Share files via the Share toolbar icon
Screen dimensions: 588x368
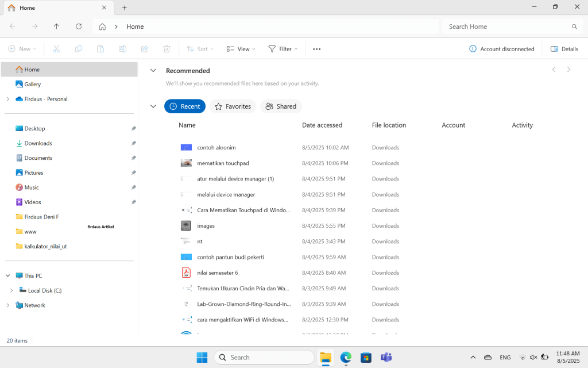pos(144,49)
